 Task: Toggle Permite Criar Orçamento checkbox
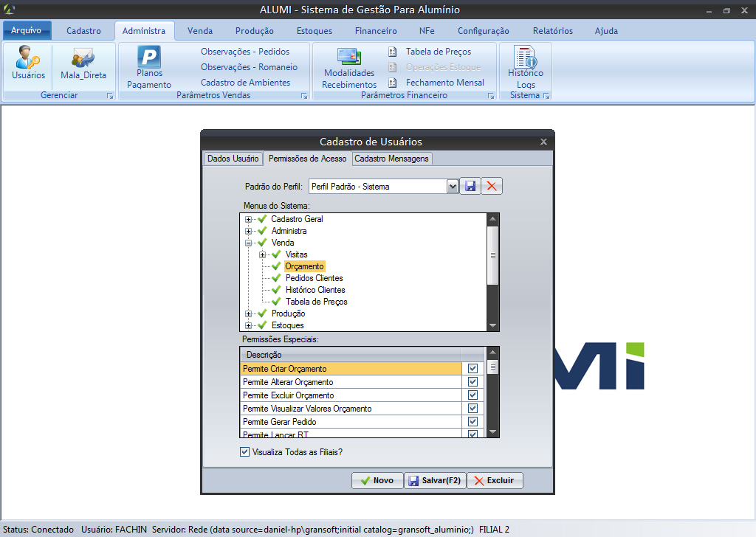tap(473, 368)
